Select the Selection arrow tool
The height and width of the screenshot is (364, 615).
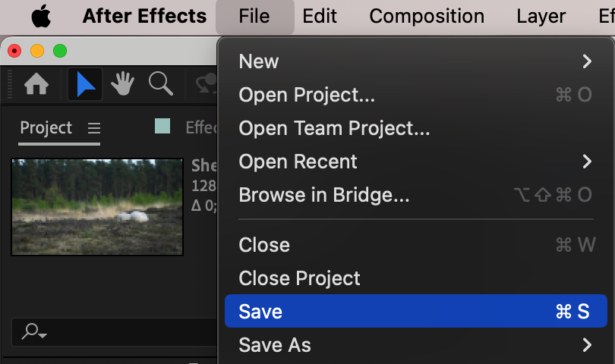click(x=85, y=84)
